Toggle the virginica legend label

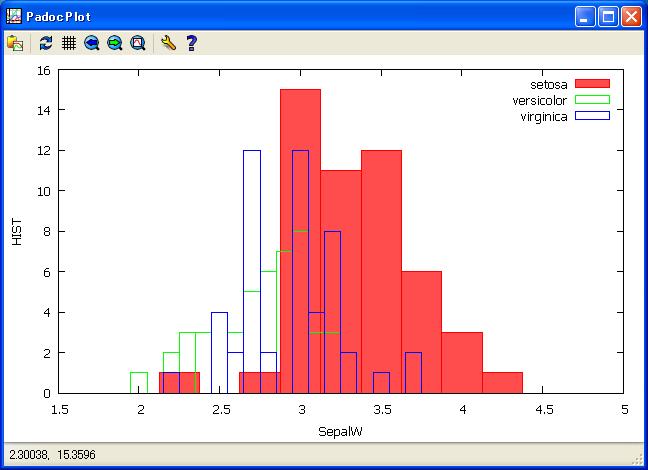point(543,117)
